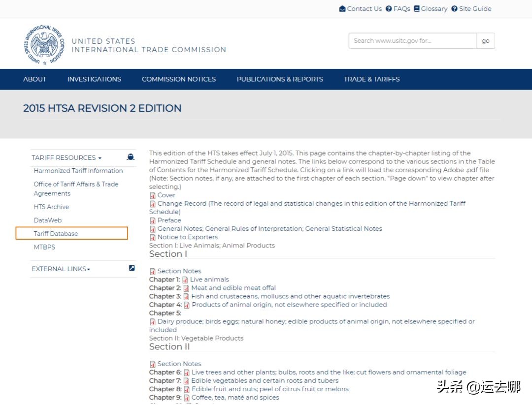Focus the site search field
532x405 pixels.
click(x=413, y=41)
